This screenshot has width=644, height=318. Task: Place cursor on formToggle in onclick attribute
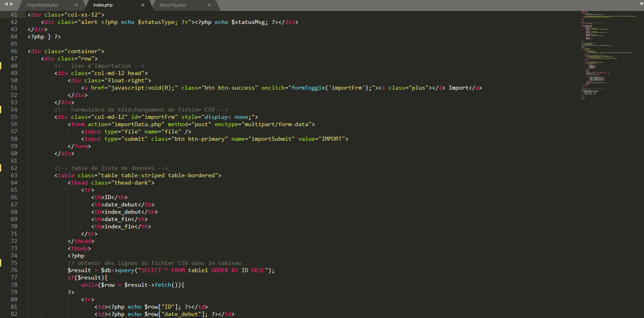click(x=308, y=88)
